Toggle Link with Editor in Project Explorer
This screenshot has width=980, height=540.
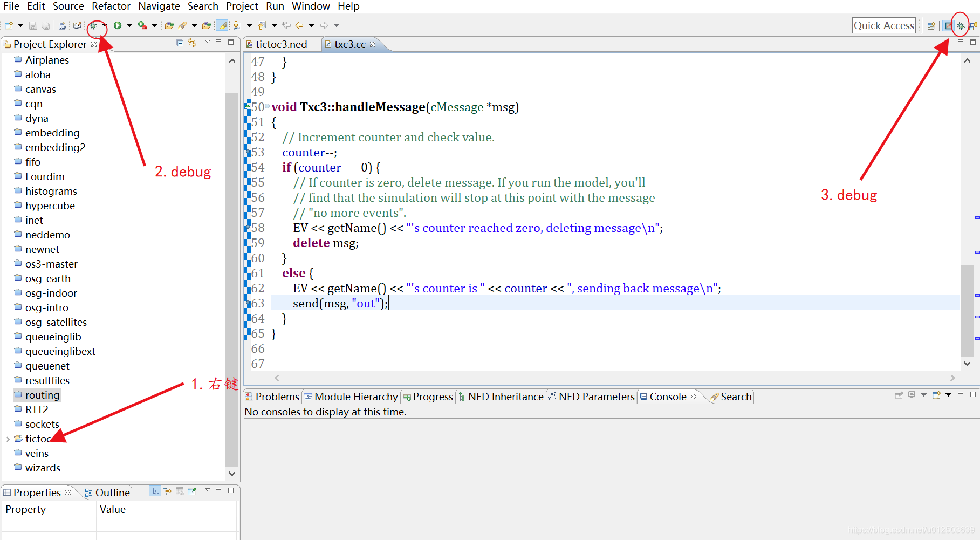192,42
